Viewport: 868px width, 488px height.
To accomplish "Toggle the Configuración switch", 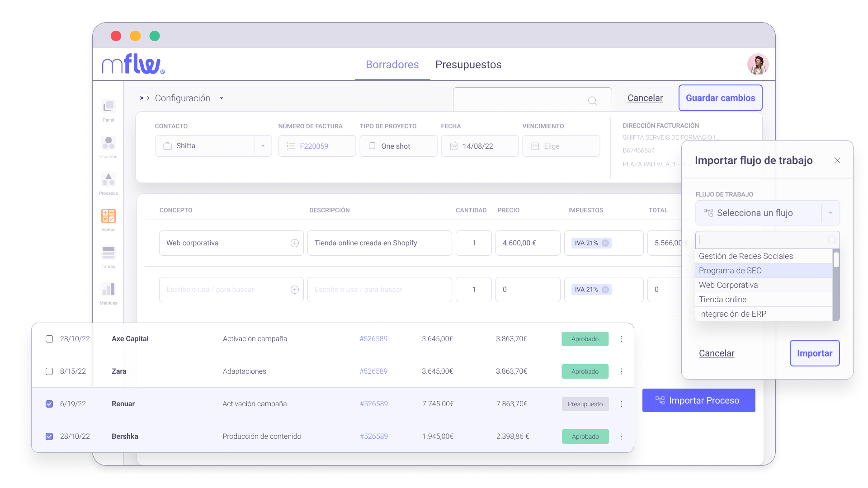I will point(144,98).
